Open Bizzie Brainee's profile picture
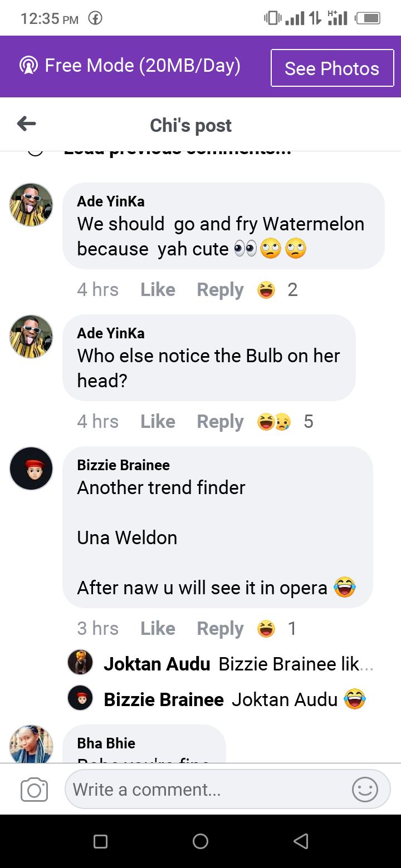This screenshot has height=868, width=401. tap(31, 468)
